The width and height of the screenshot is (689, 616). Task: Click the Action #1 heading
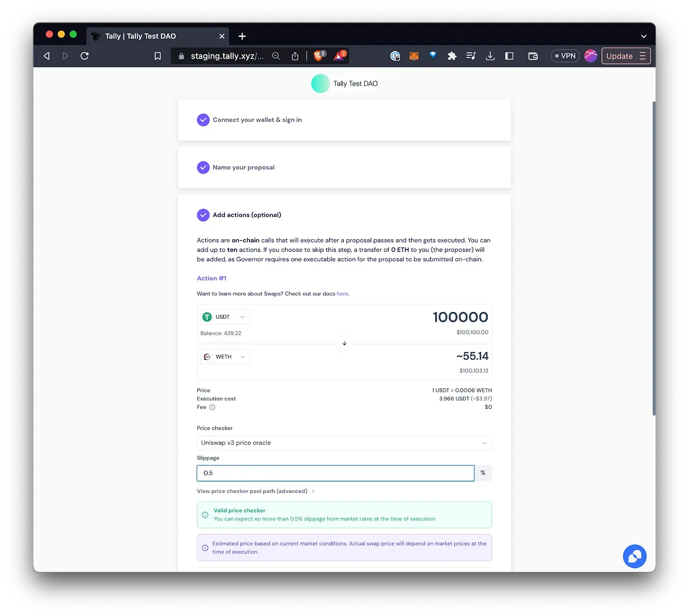[x=212, y=278]
